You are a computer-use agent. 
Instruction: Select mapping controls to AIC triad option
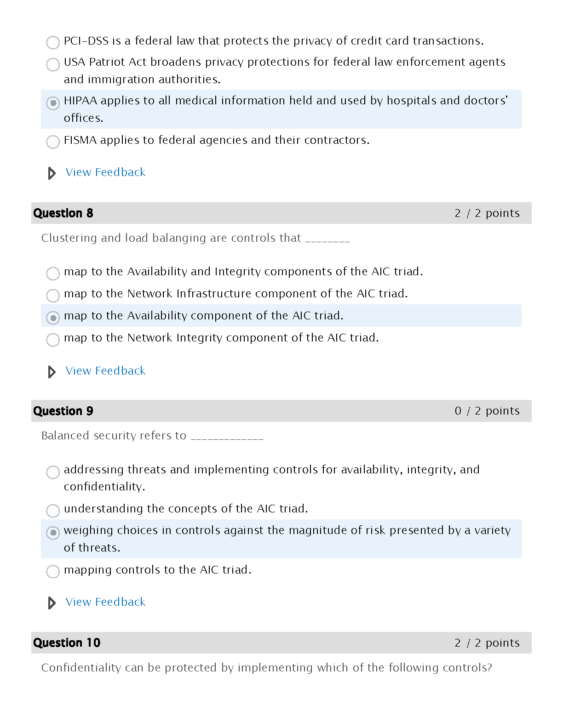53,571
